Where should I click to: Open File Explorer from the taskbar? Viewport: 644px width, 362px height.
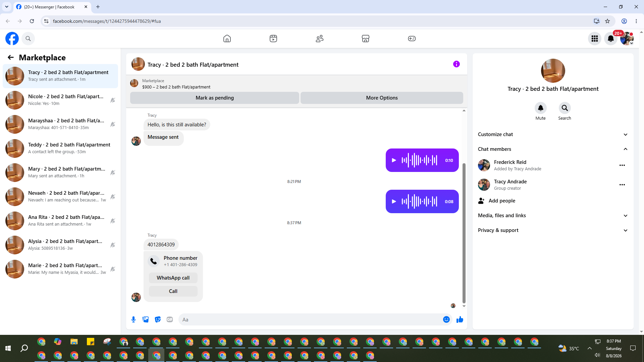tap(74, 342)
